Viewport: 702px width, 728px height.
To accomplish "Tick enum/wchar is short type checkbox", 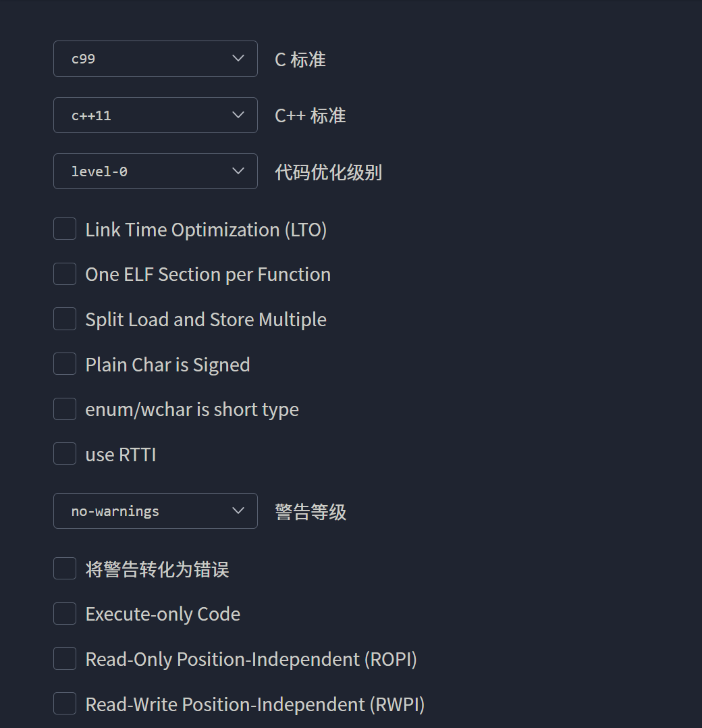I will pos(65,409).
